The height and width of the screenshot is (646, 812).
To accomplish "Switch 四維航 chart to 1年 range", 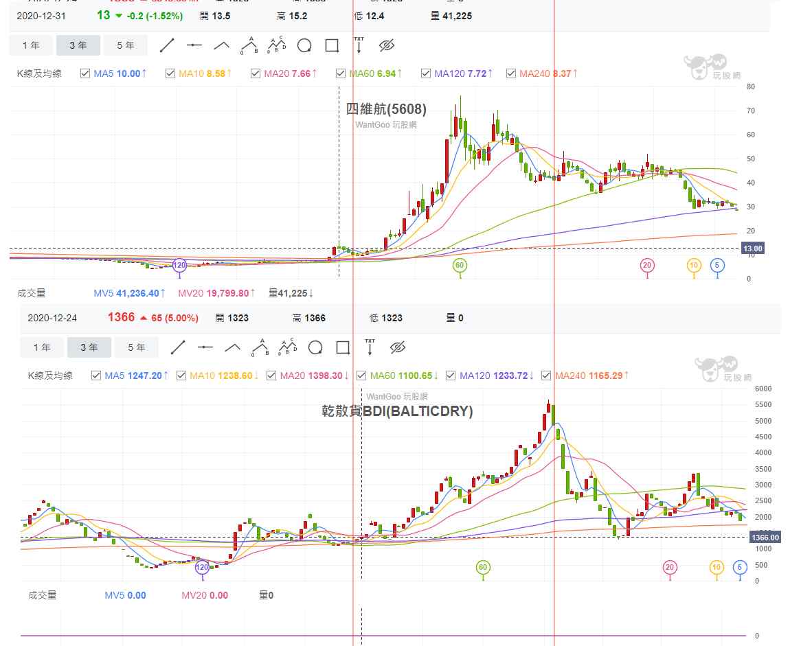I will (x=31, y=45).
